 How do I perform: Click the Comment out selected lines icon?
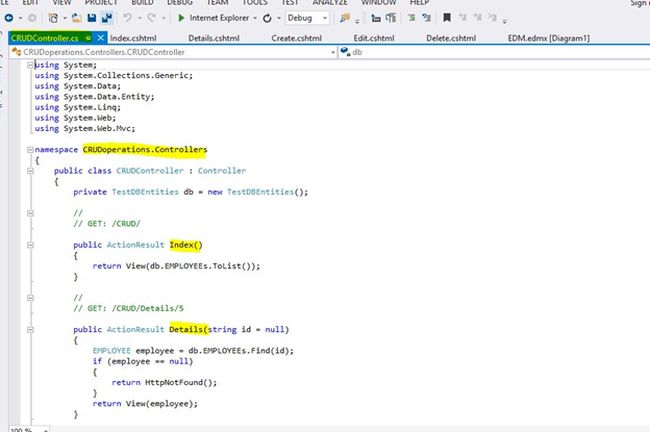[411, 18]
